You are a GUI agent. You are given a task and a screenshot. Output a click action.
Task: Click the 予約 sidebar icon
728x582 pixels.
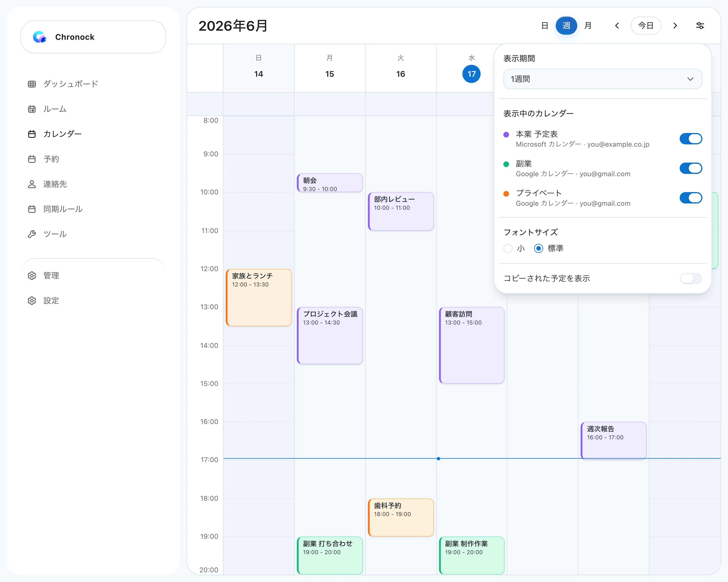pos(32,159)
